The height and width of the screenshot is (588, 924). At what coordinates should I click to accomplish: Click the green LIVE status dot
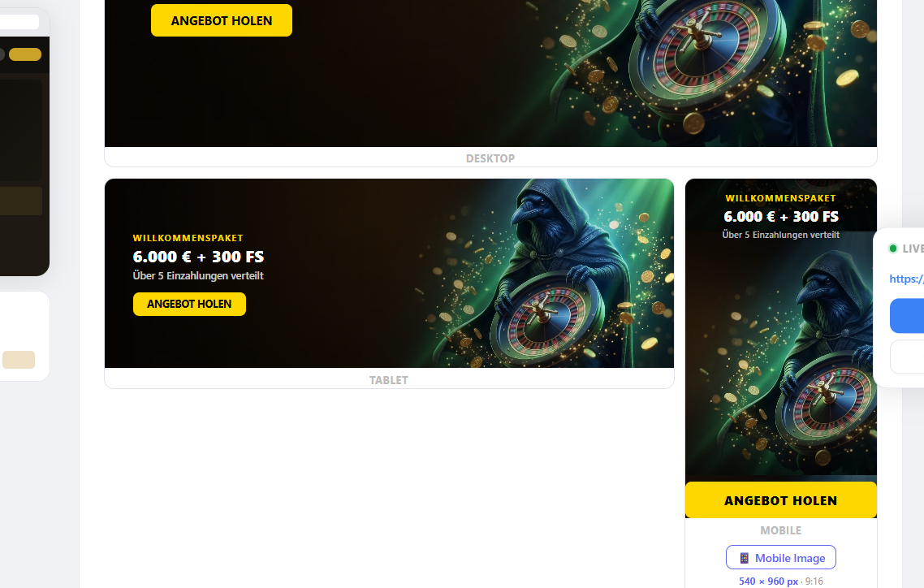click(893, 249)
